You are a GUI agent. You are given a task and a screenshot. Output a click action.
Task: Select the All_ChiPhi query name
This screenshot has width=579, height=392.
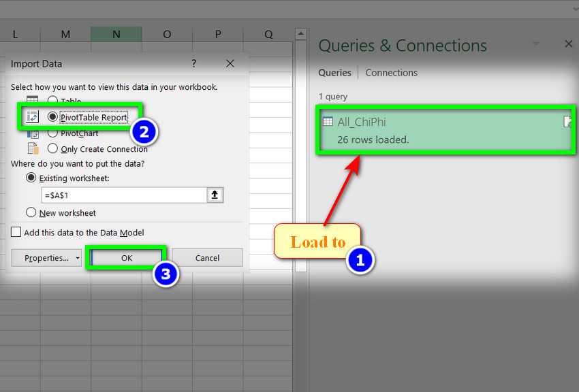coord(362,122)
